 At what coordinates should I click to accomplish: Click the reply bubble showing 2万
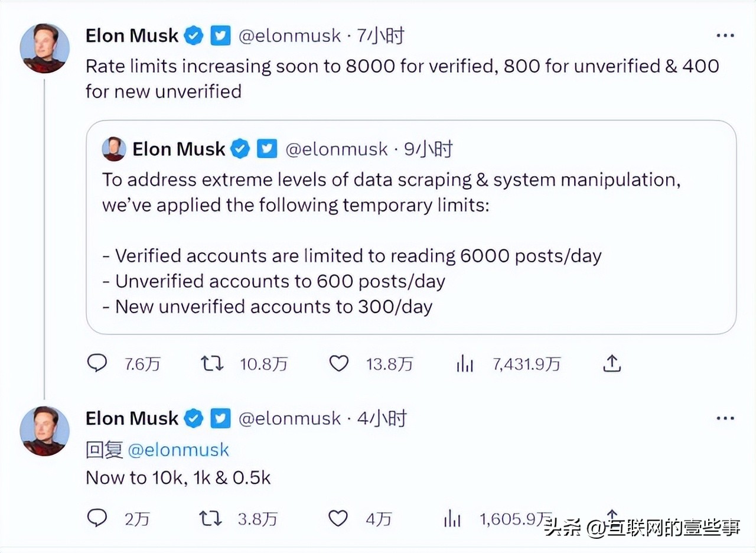coord(97,518)
